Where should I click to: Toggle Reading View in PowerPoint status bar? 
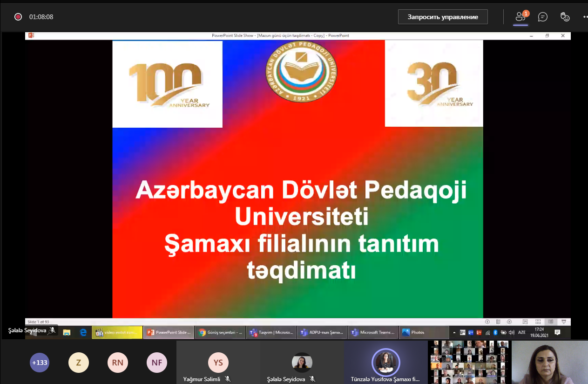[551, 322]
